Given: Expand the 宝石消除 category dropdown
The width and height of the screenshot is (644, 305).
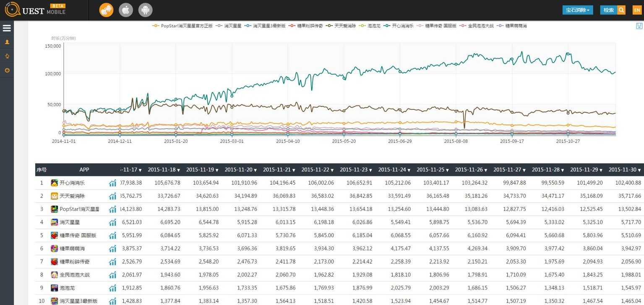Looking at the screenshot, I should [x=577, y=10].
